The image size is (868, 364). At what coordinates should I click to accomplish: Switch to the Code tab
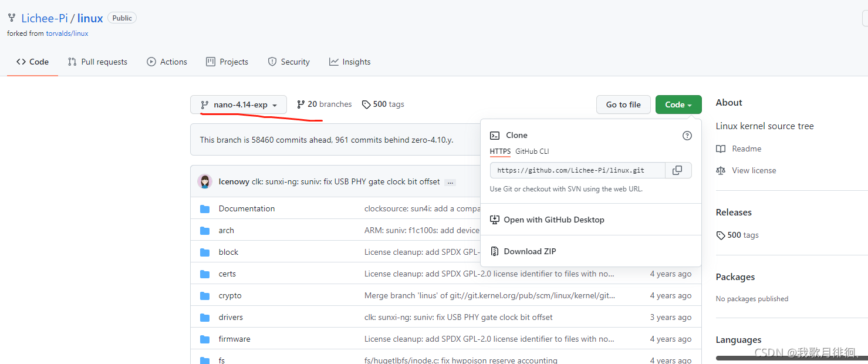click(x=32, y=62)
